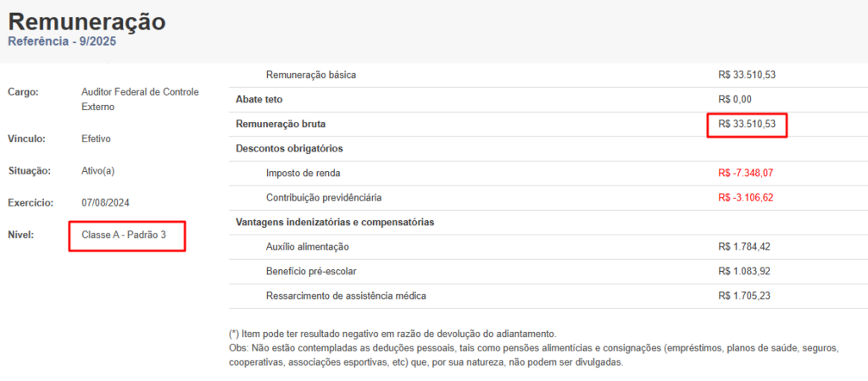Screen dimensions: 868x381
Task: Click the Remuneração básica row label
Action: click(311, 75)
